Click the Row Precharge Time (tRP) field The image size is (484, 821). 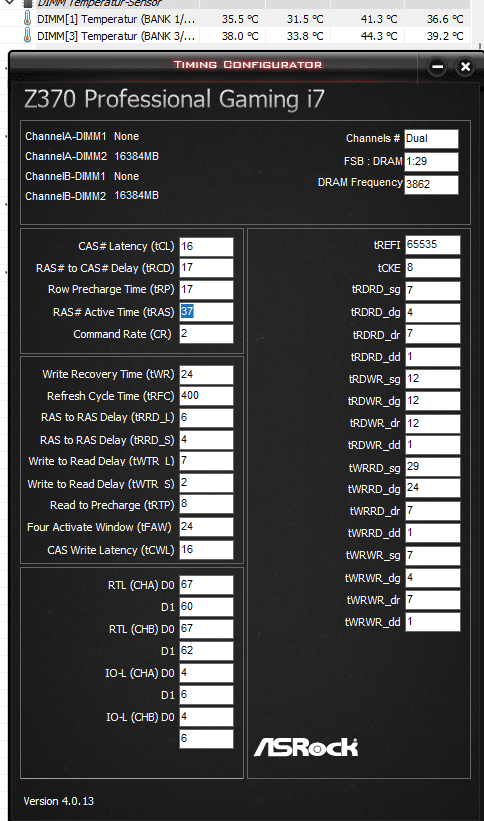coord(206,290)
